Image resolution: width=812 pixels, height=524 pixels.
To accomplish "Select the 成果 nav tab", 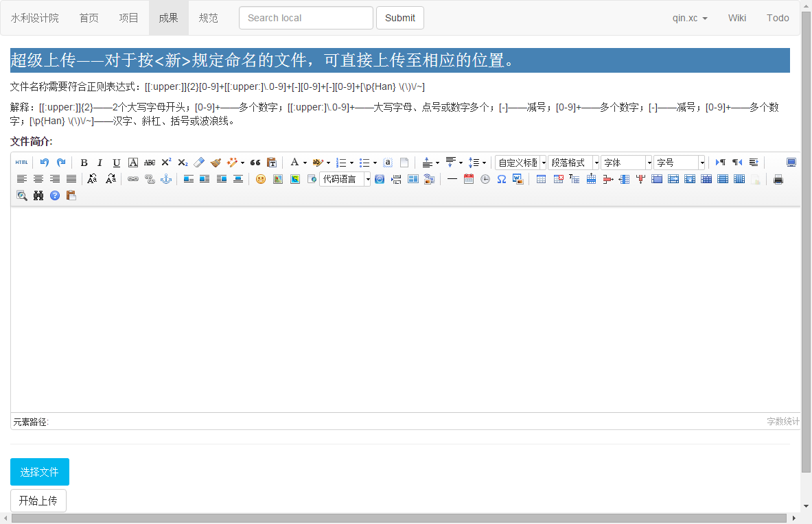I will pos(169,18).
